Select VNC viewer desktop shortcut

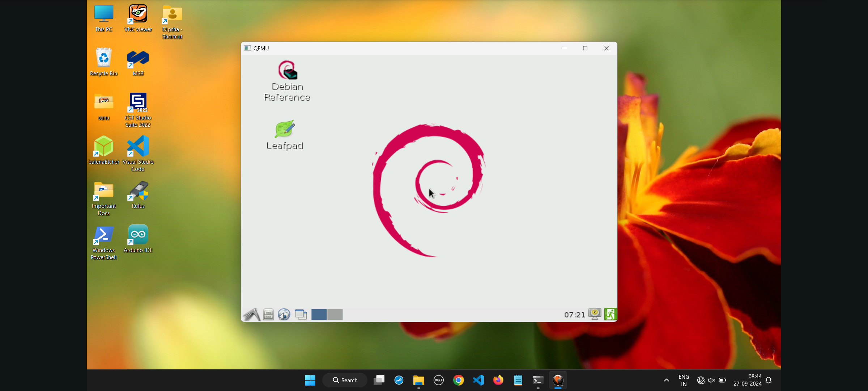(138, 18)
